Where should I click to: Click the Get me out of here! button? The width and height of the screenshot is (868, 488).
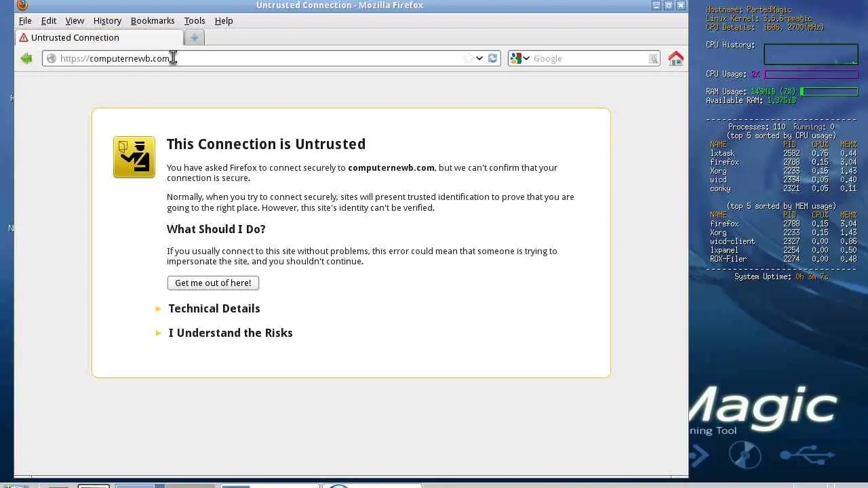213,283
